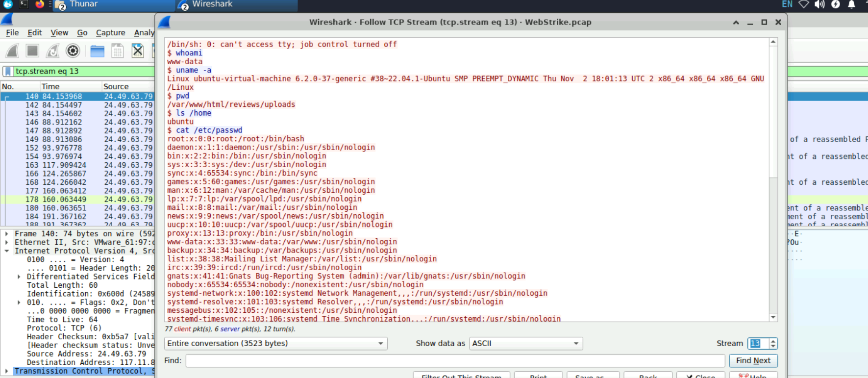Expand the Frame 140 tree item

7,234
